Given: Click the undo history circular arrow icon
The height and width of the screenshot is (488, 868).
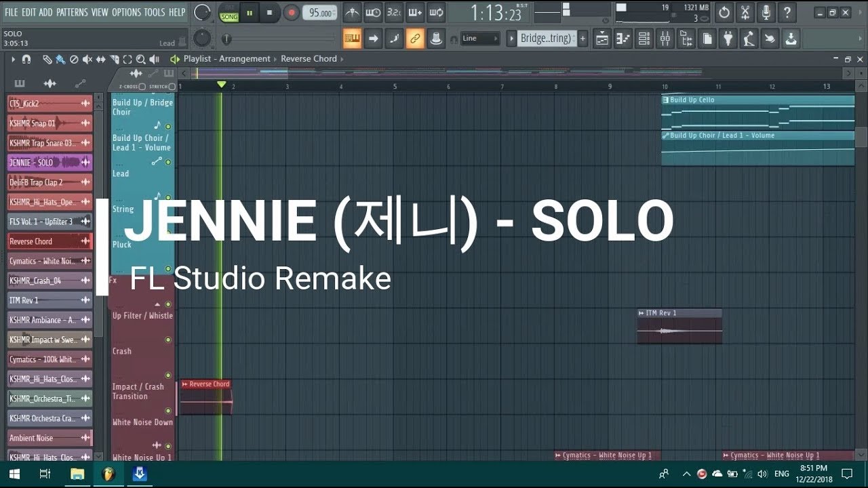Looking at the screenshot, I should tap(724, 12).
